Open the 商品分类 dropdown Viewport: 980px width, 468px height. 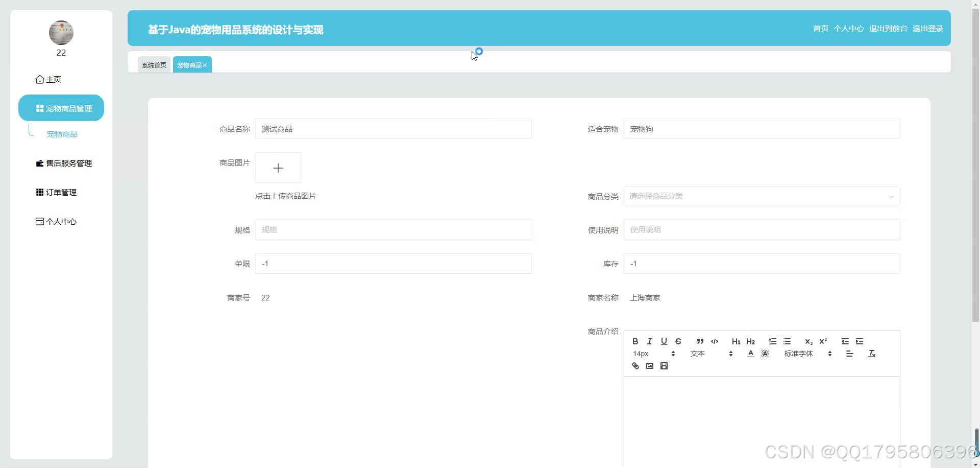761,196
